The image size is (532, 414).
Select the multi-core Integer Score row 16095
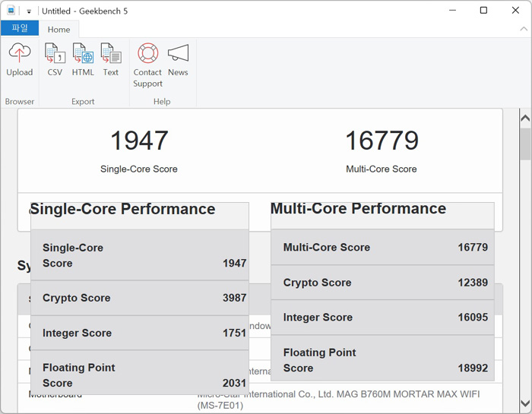(382, 318)
